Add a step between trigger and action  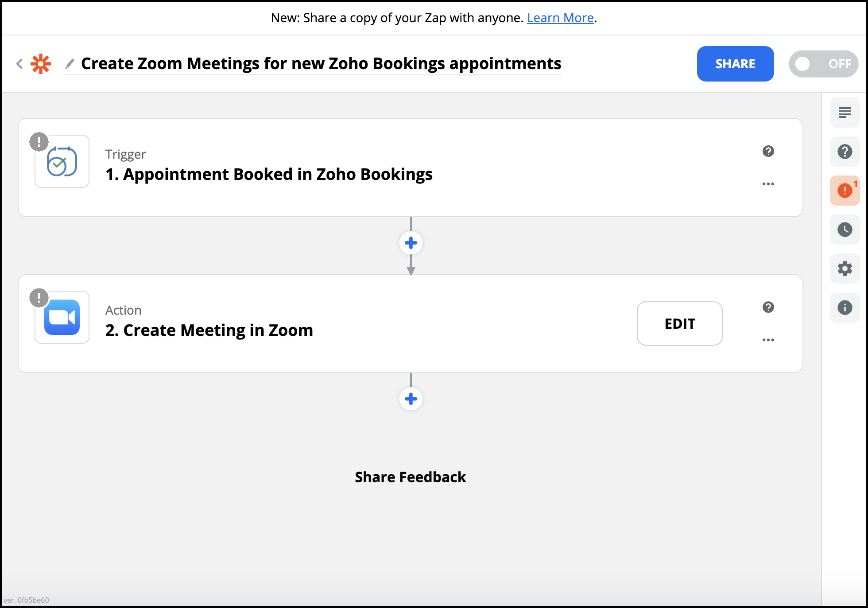411,243
